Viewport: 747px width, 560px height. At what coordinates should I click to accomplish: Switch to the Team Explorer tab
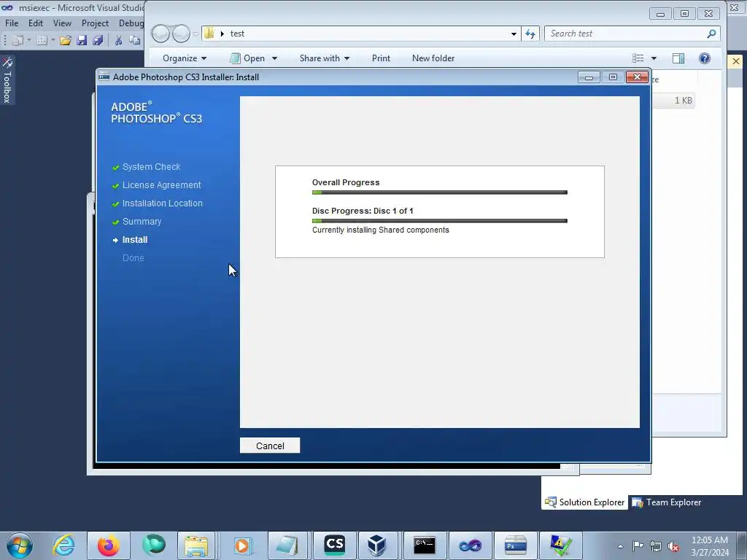[x=667, y=502]
